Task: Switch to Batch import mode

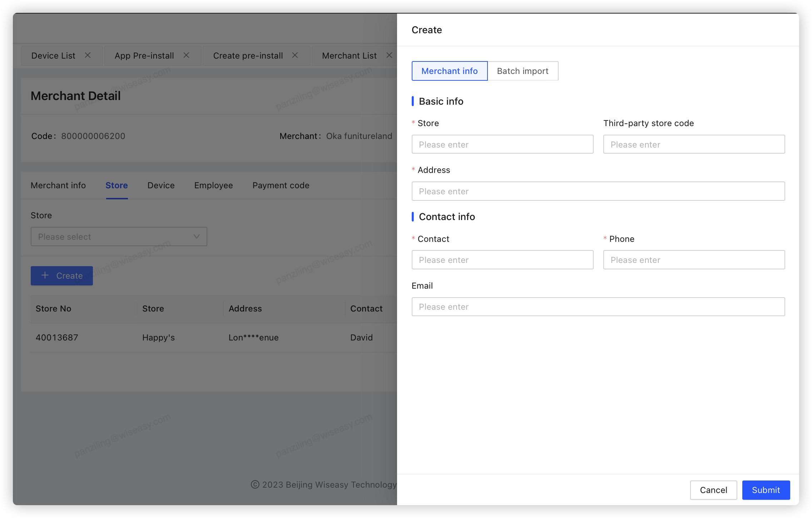Action: pos(523,71)
